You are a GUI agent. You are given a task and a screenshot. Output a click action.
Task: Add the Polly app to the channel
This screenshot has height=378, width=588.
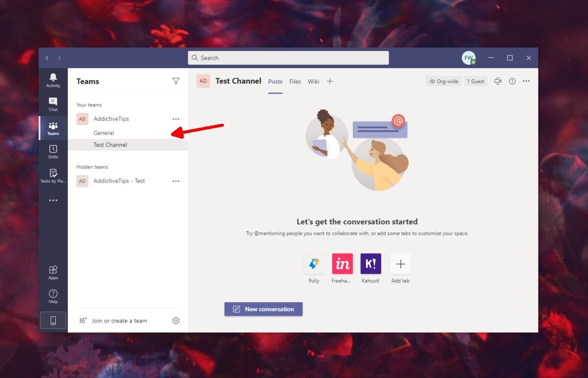point(314,263)
